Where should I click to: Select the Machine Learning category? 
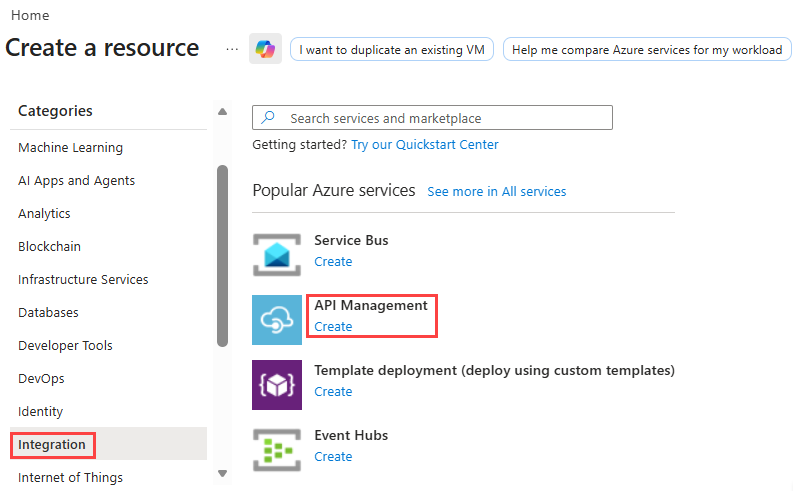point(70,147)
